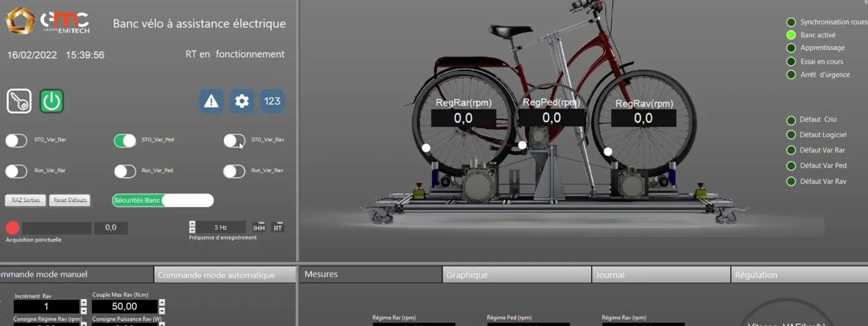Enable the Run_Var_Rav switch

(x=234, y=171)
